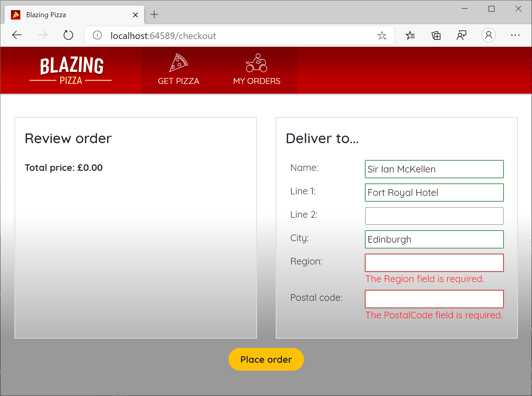Image resolution: width=532 pixels, height=396 pixels.
Task: Go to the GET PIZZA section
Action: click(179, 70)
